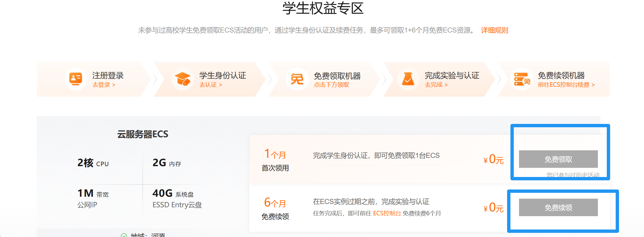This screenshot has height=237, width=644.
Task: Click the 去登录 link
Action: 104,85
